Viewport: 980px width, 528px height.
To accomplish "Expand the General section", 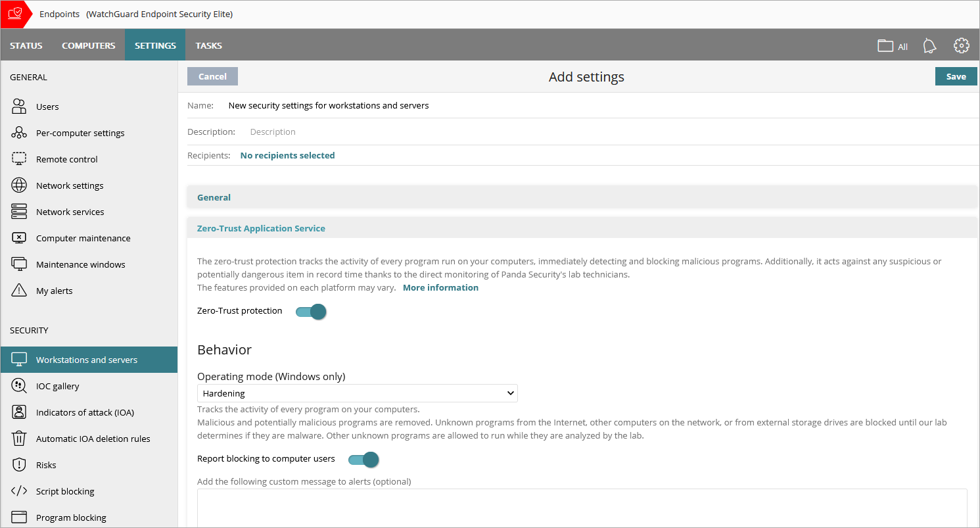I will tap(214, 197).
